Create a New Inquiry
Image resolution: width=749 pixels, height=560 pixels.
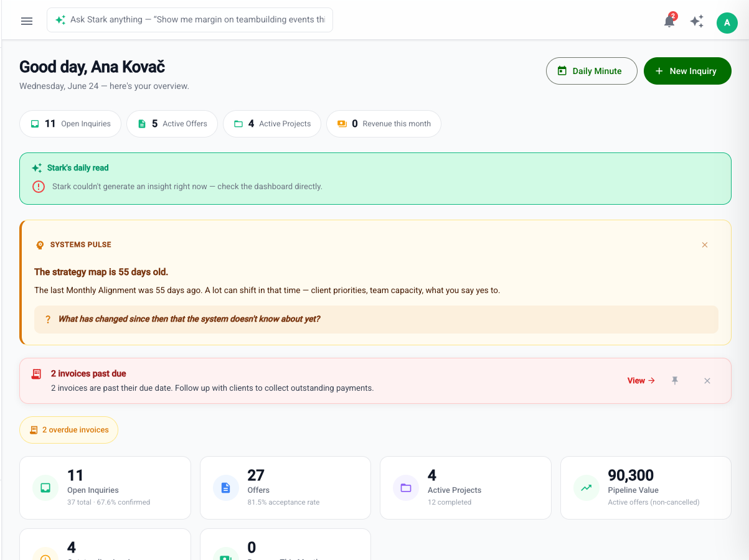pyautogui.click(x=687, y=71)
